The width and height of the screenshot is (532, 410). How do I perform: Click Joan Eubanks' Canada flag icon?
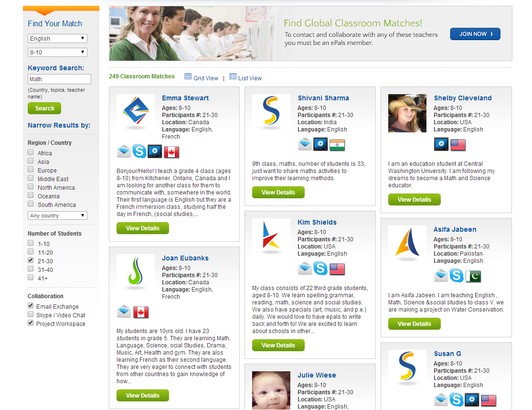point(141,312)
